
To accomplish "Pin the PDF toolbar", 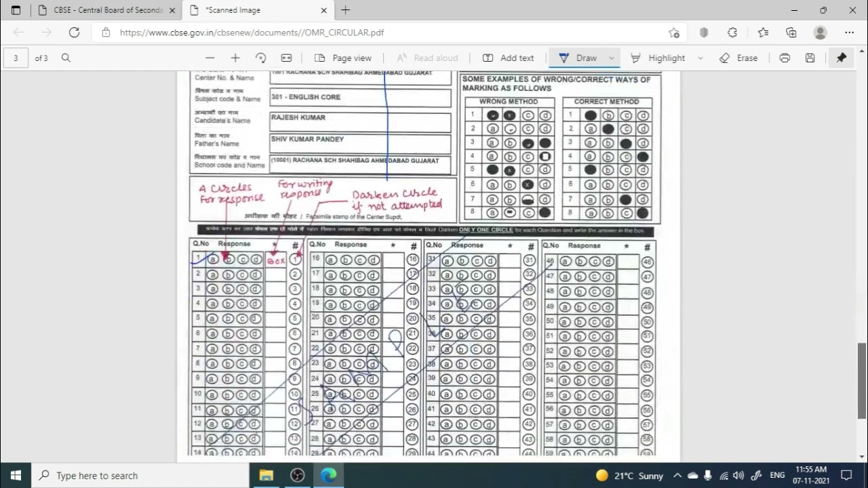I will pos(842,58).
